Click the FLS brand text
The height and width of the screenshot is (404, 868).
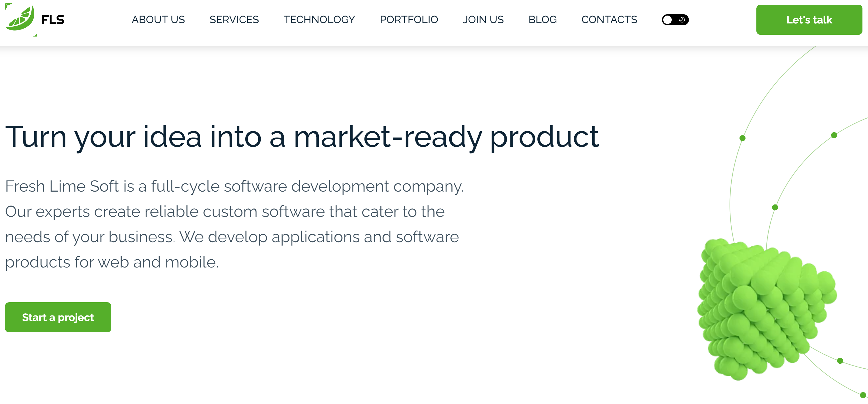point(53,20)
